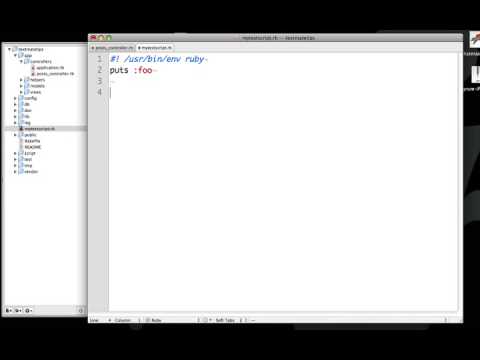This screenshot has width=480, height=360.
Task: Select the test folder icon
Action: [21, 159]
